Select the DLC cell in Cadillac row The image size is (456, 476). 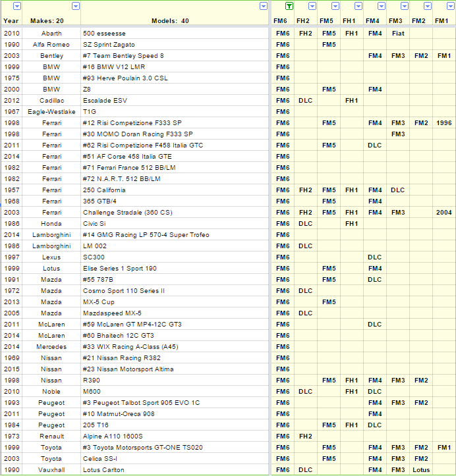coord(306,101)
